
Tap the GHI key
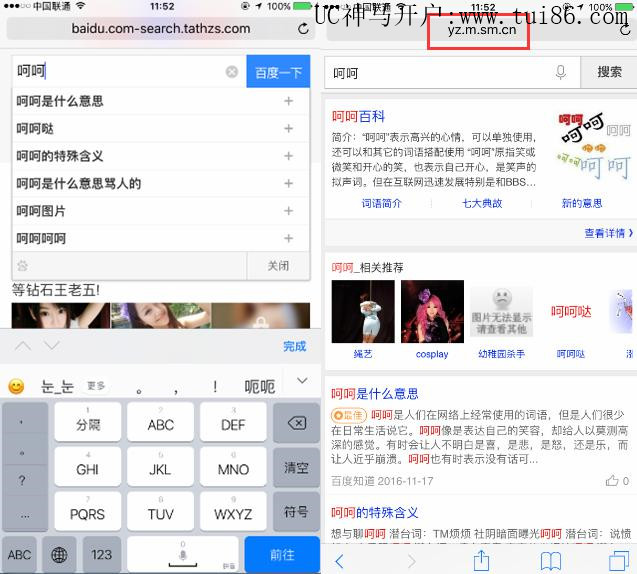point(88,466)
